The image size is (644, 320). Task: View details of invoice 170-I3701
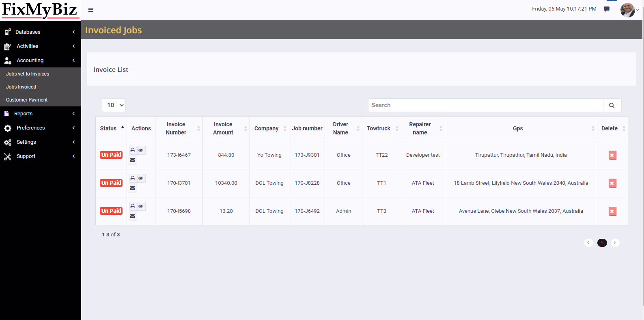pyautogui.click(x=141, y=178)
